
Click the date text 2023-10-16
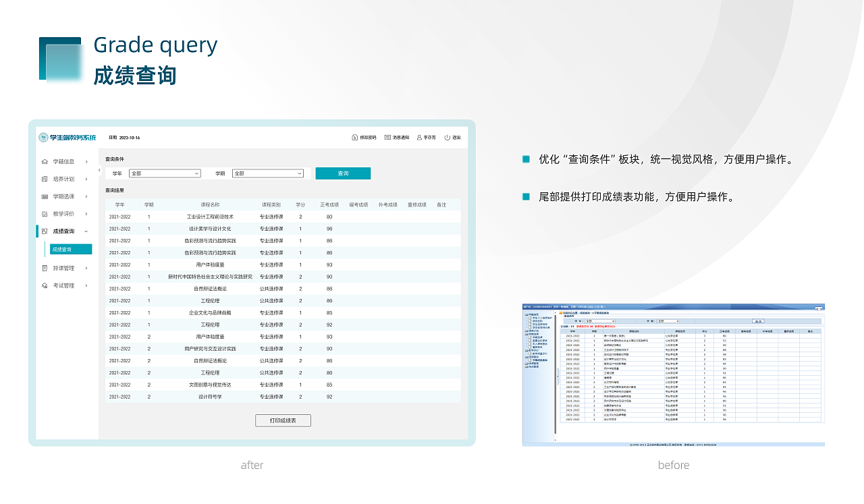point(130,138)
